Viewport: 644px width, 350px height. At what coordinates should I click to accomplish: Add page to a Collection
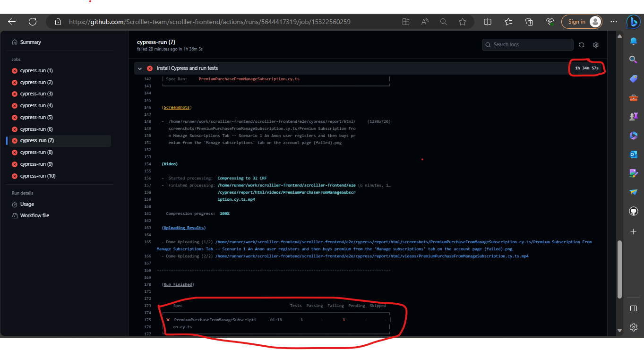point(529,21)
